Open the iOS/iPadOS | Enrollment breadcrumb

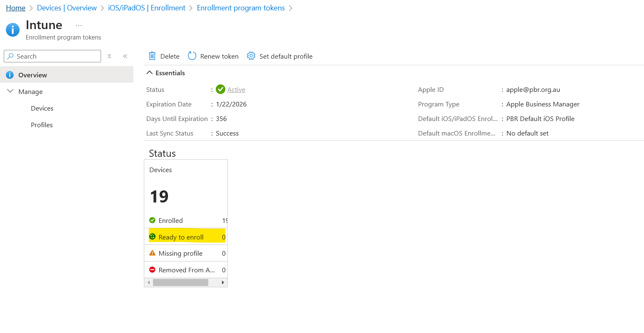147,8
